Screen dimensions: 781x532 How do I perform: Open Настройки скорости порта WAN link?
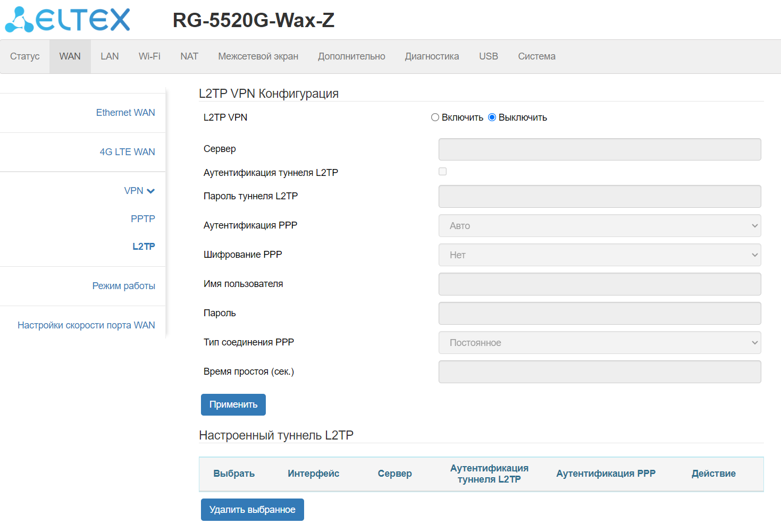point(86,325)
